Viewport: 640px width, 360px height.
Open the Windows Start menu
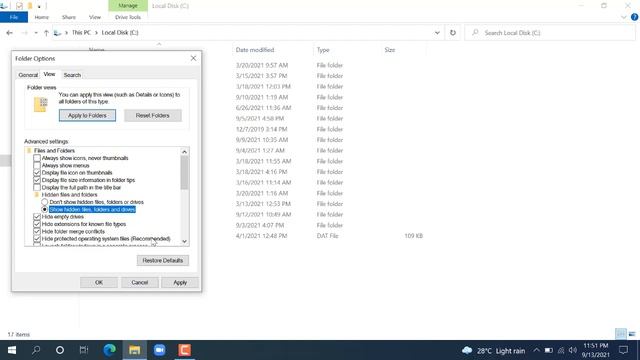click(12, 350)
